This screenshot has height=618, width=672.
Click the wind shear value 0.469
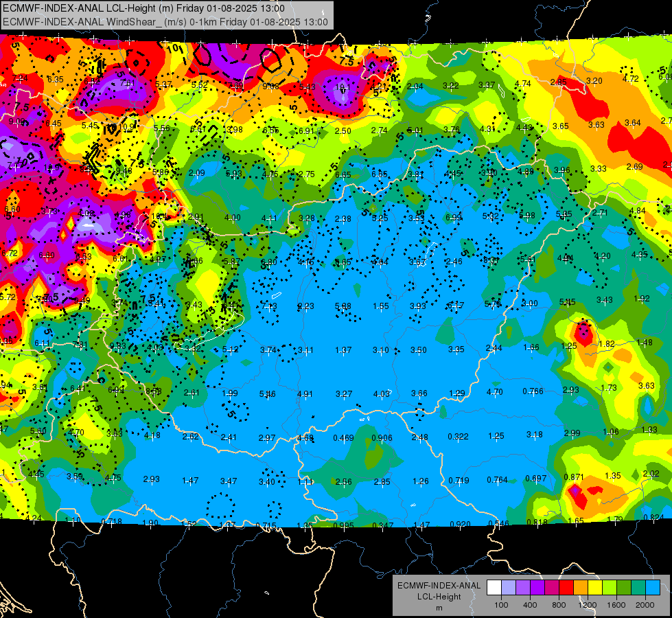343,438
